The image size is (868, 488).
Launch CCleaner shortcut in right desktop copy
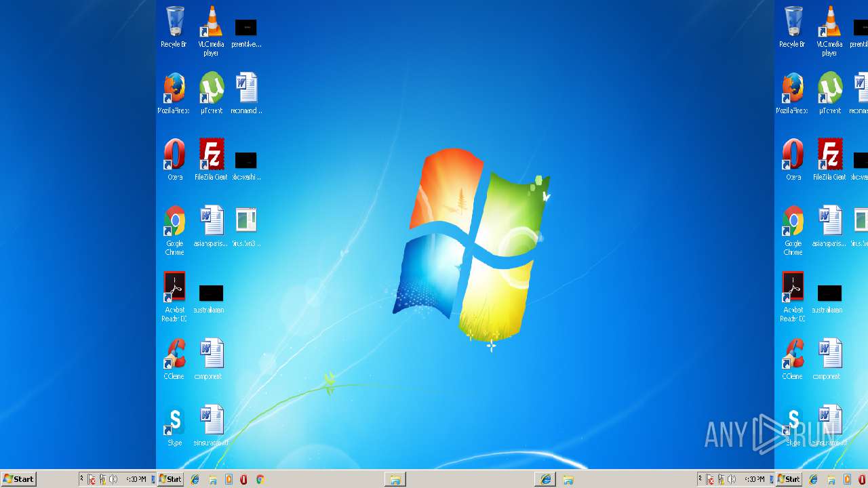click(x=793, y=359)
